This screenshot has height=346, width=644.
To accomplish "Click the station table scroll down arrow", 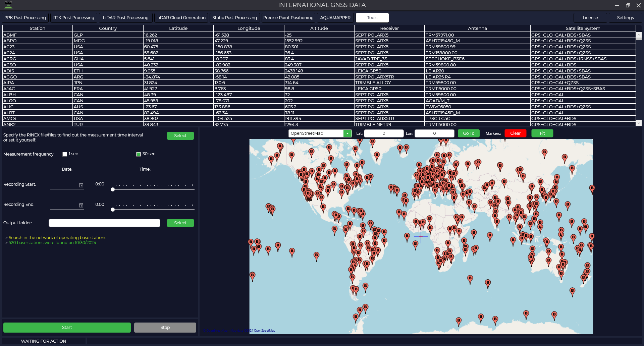I will tap(639, 123).
